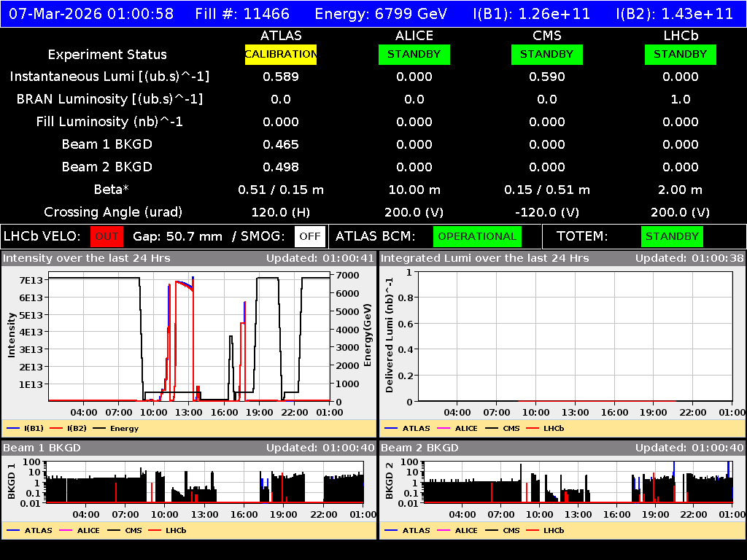Click the Experiment Status row label
The image size is (747, 560).
pos(107,54)
